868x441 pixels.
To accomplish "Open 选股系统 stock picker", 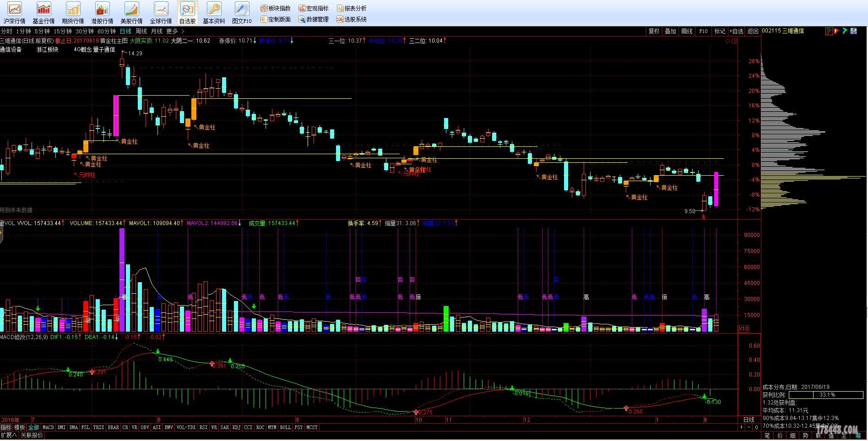I will click(x=352, y=19).
